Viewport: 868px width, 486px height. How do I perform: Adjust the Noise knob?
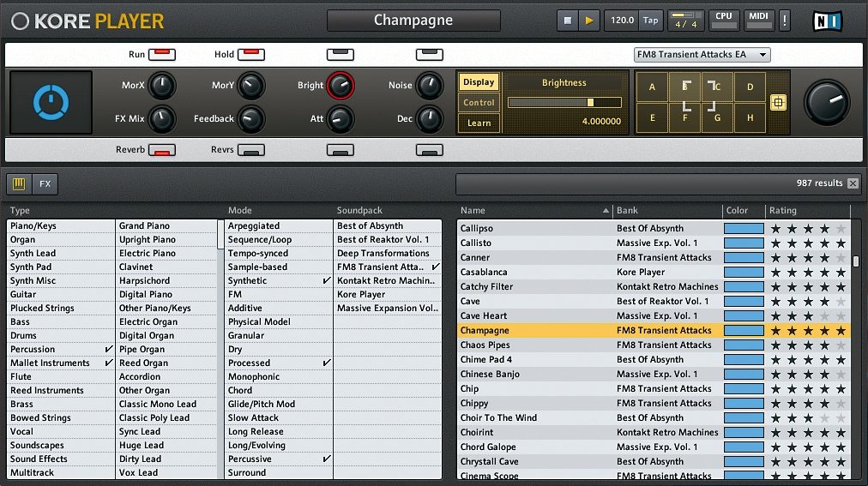(x=430, y=85)
